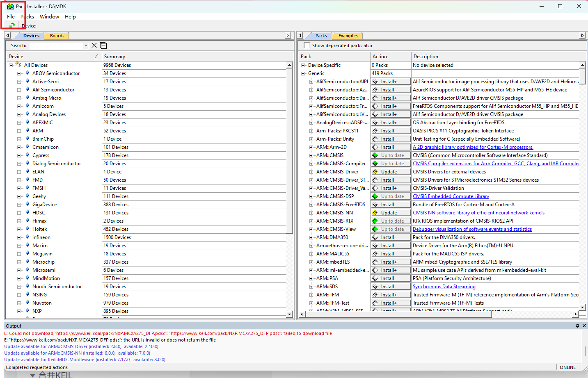This screenshot has width=588, height=378.
Task: Install the Arm-Packs::PKCS11 pack
Action: [x=391, y=131]
